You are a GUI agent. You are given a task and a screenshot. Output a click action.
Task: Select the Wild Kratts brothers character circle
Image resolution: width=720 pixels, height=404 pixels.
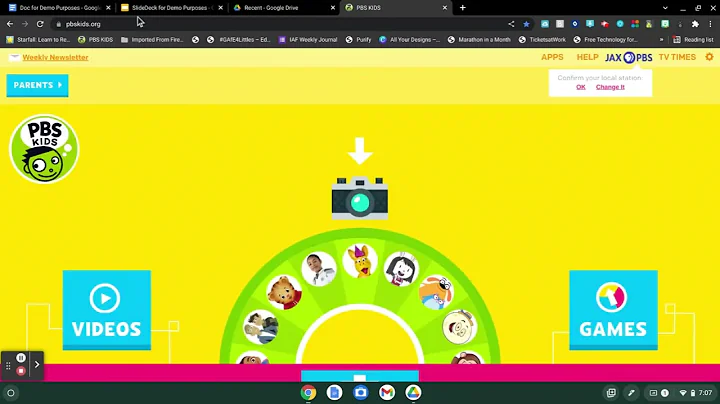261,327
